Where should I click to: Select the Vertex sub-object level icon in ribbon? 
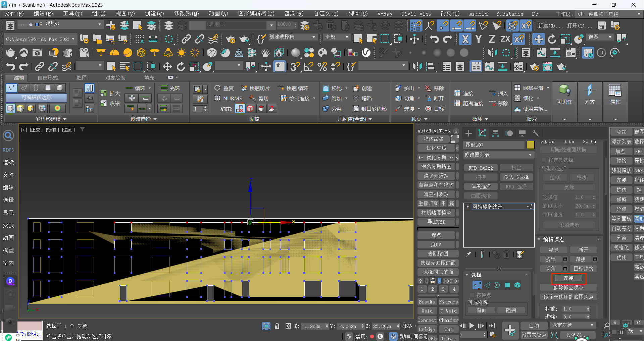tap(11, 88)
